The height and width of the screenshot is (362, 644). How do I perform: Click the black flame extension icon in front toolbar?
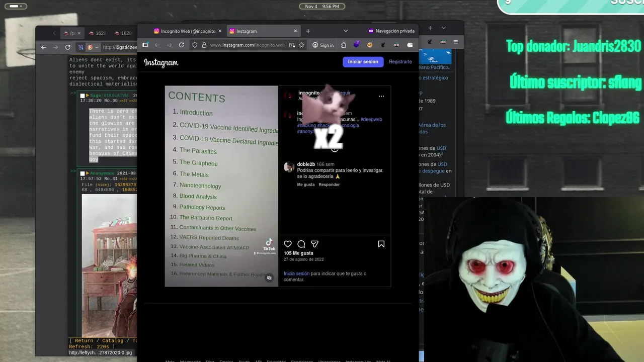coord(383,45)
